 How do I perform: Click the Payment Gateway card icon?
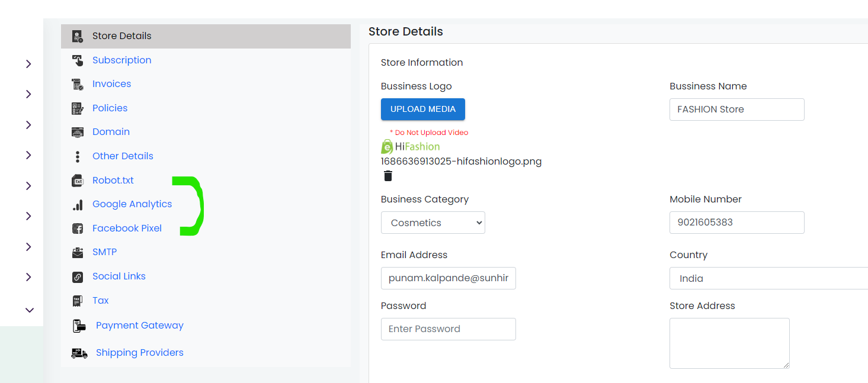(79, 326)
